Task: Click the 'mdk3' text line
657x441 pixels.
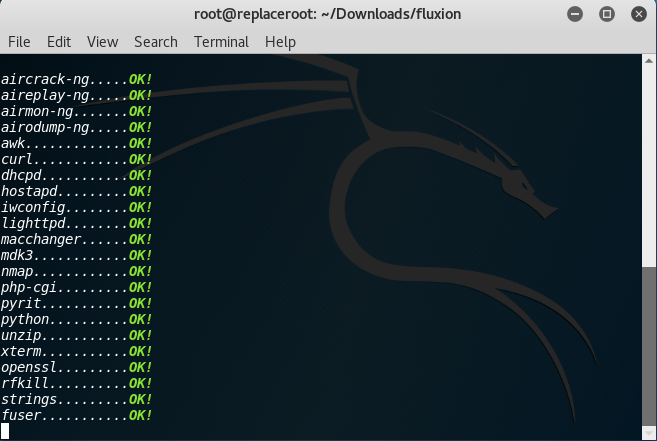Action: tap(76, 255)
